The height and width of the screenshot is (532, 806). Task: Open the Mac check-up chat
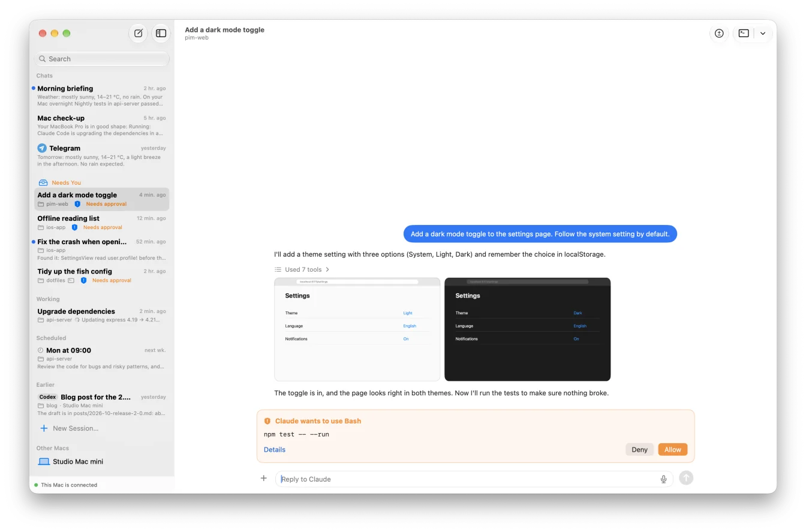click(x=101, y=125)
